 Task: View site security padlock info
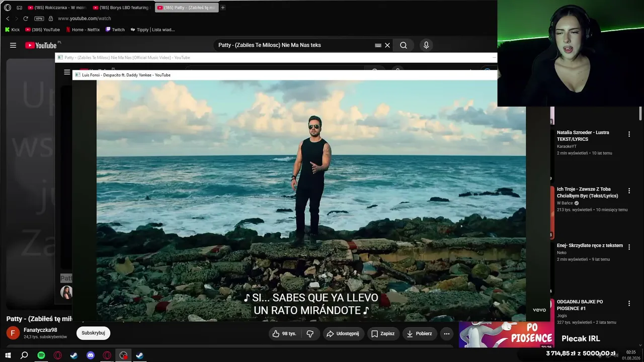point(50,19)
